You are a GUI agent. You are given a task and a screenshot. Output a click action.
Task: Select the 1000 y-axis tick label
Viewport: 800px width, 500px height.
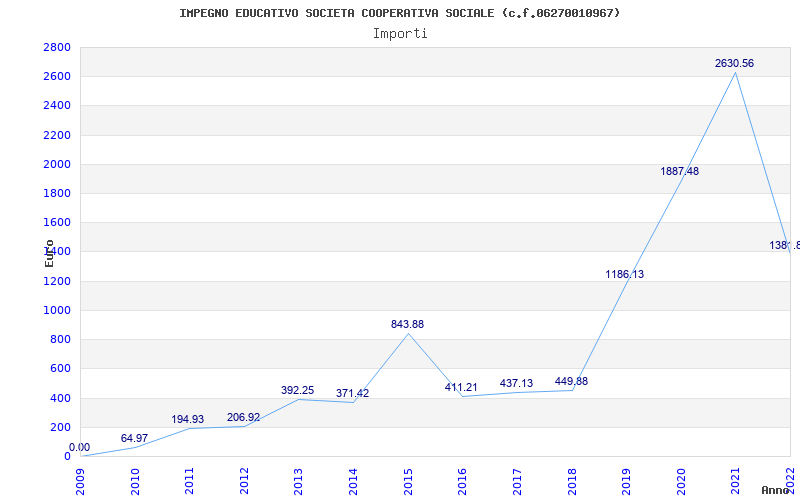(57, 310)
